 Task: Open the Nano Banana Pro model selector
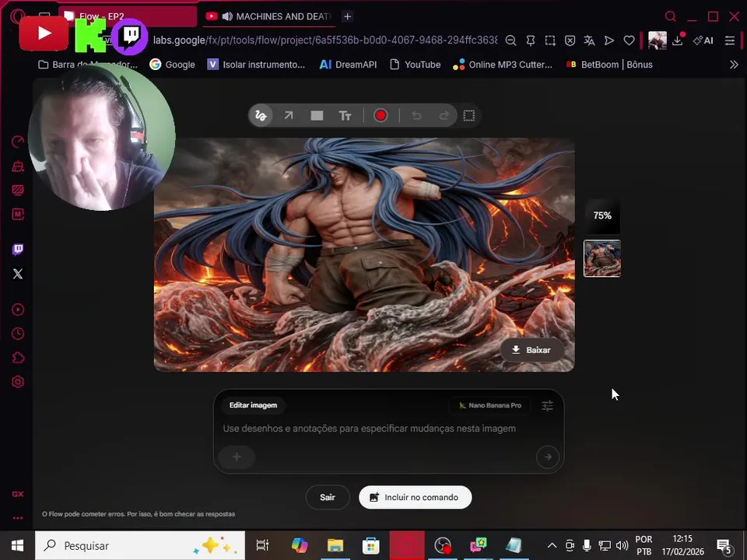coord(490,405)
